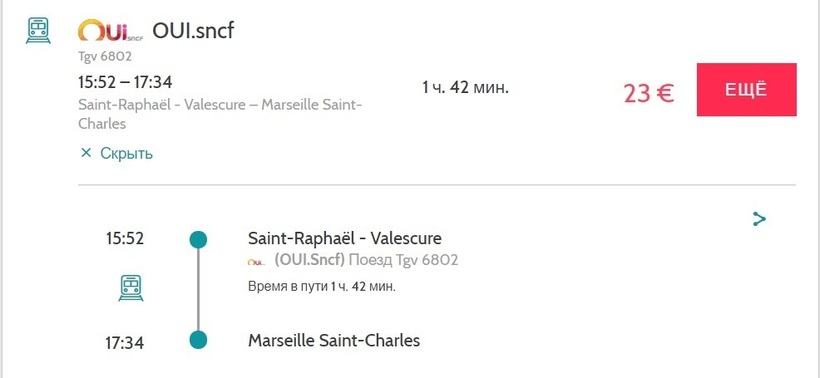820x378 pixels.
Task: Click the 23 € price
Action: point(648,94)
